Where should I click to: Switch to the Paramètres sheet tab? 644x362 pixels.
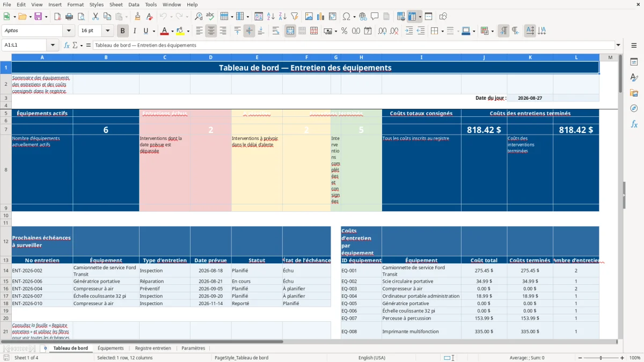pos(193,349)
